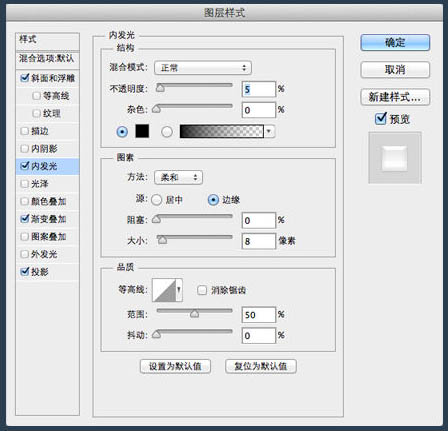Enable the 等高线 sub-option checkbox
This screenshot has width=448, height=431.
click(36, 96)
